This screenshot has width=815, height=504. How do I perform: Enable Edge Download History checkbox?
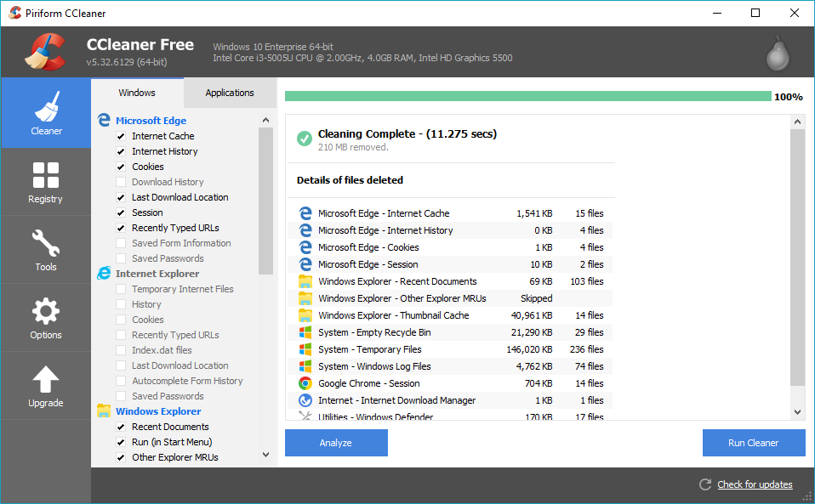[121, 182]
